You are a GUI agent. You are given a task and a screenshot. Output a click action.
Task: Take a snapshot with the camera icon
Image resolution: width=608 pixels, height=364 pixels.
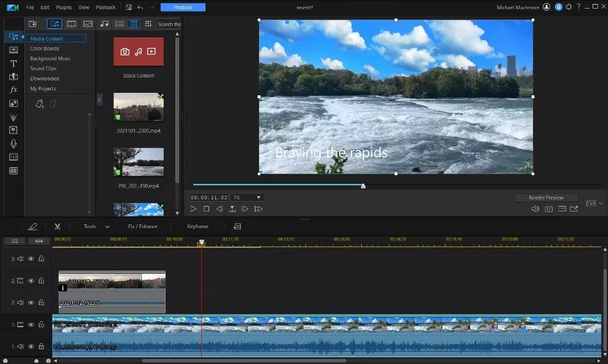(x=548, y=209)
